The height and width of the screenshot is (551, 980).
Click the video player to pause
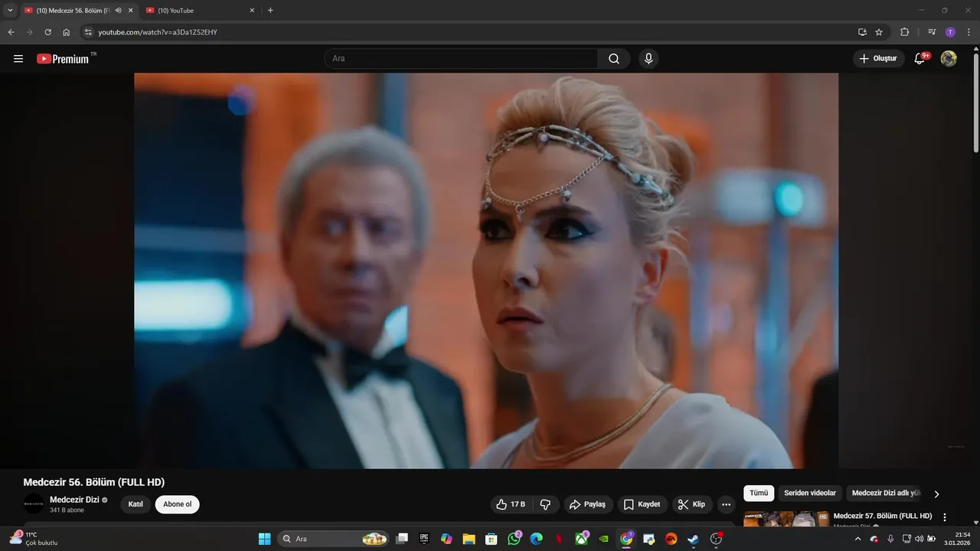[486, 270]
